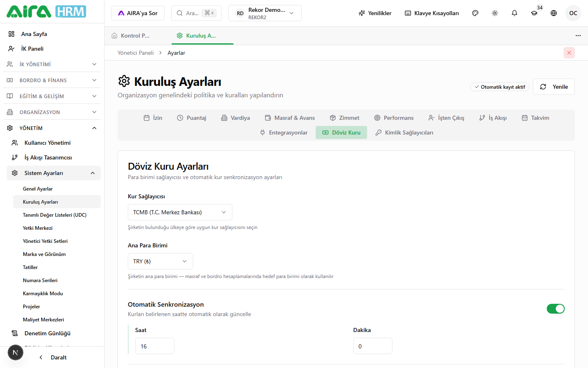Viewport: 588px width, 368px height.
Task: Click the search magnifier icon
Action: (180, 13)
